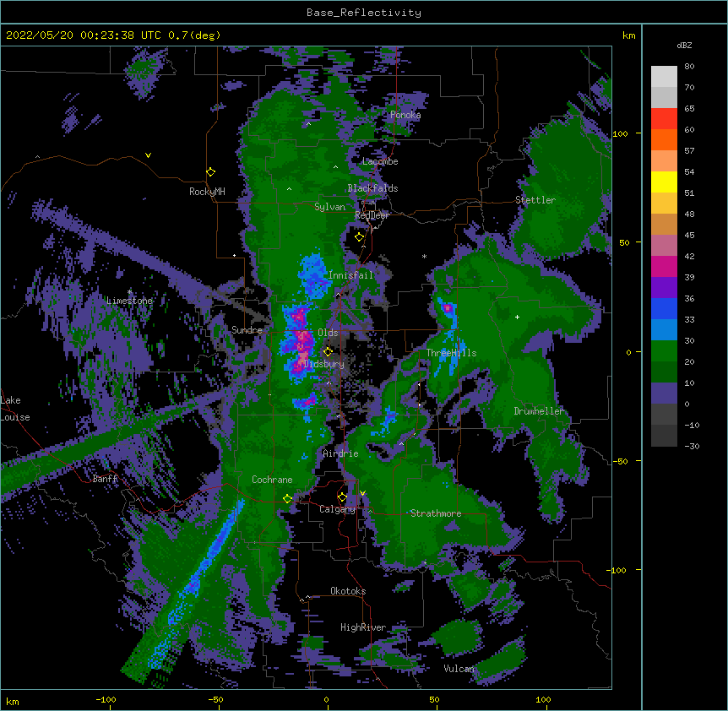Click the 50 tick label on bottom axis

[x=434, y=699]
